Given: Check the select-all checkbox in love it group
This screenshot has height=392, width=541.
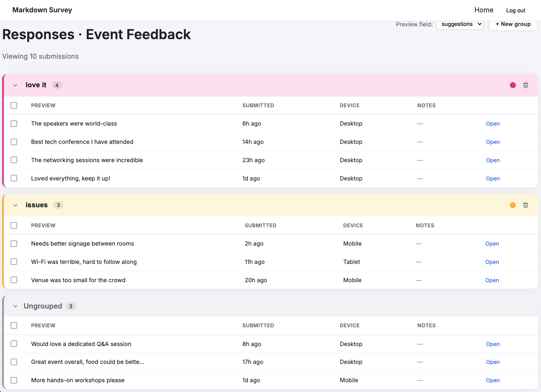Looking at the screenshot, I should [x=14, y=105].
